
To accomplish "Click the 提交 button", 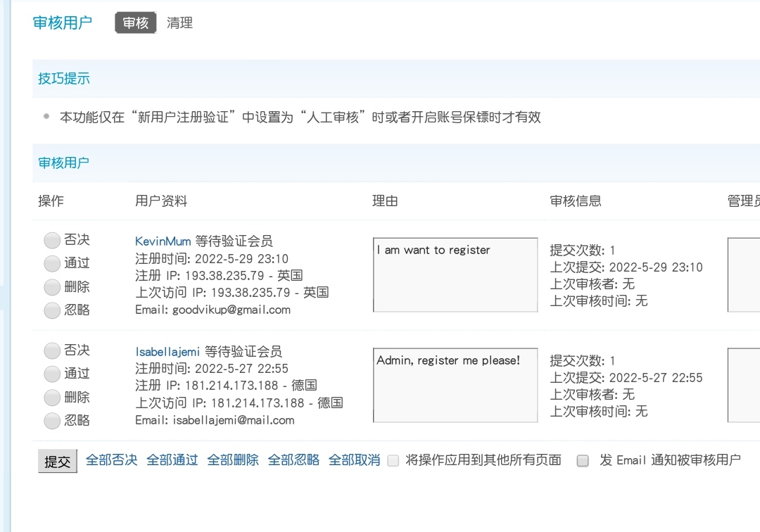I will point(58,461).
